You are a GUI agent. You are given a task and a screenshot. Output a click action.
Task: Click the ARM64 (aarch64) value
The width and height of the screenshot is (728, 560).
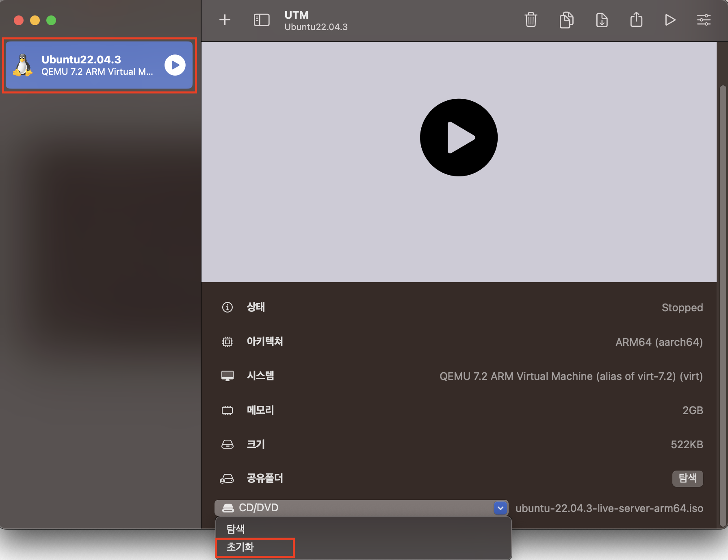(x=659, y=342)
